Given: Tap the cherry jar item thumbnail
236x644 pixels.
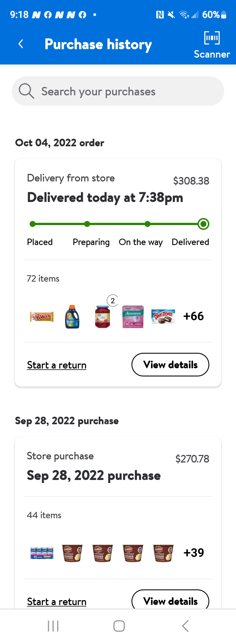Looking at the screenshot, I should coord(103,317).
